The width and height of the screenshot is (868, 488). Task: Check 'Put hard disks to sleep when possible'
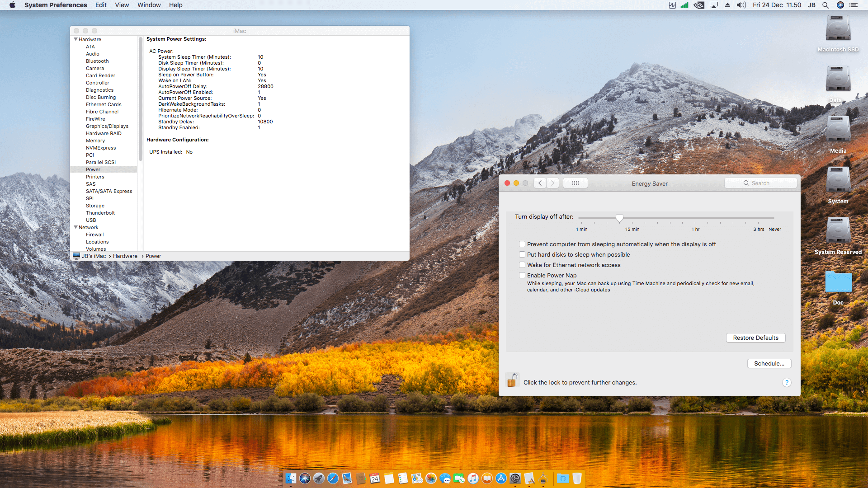[x=522, y=254]
